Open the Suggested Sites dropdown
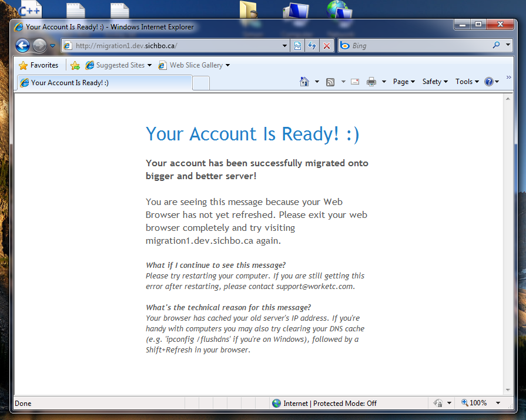This screenshot has width=526, height=420. click(x=119, y=65)
